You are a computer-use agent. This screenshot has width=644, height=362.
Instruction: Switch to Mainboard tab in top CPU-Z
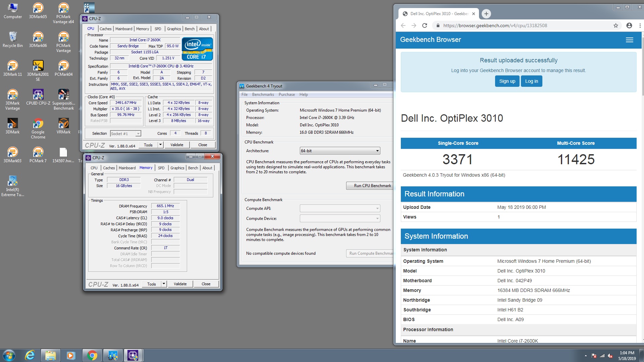pos(124,29)
